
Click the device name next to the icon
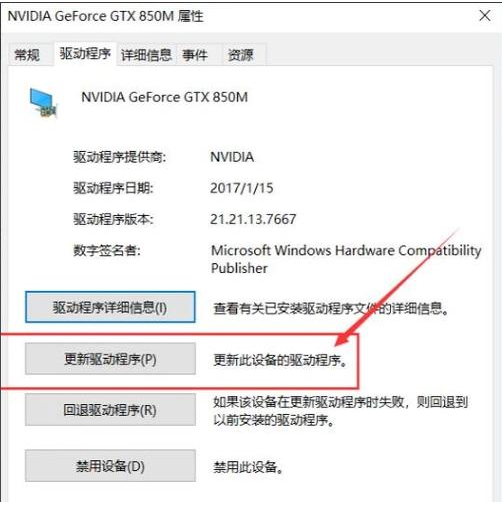click(x=165, y=97)
